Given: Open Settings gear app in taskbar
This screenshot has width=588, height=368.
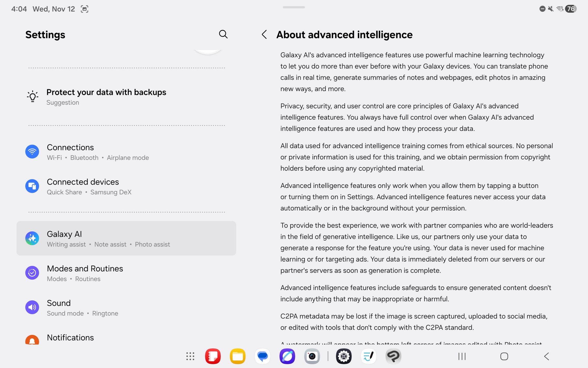Looking at the screenshot, I should coord(344,356).
